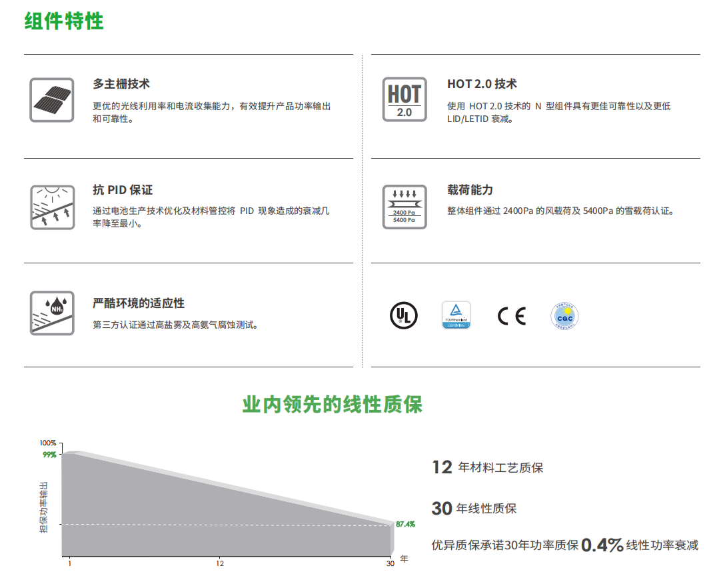Click the x-axis tick label 30
713x588 pixels.
pyautogui.click(x=390, y=564)
